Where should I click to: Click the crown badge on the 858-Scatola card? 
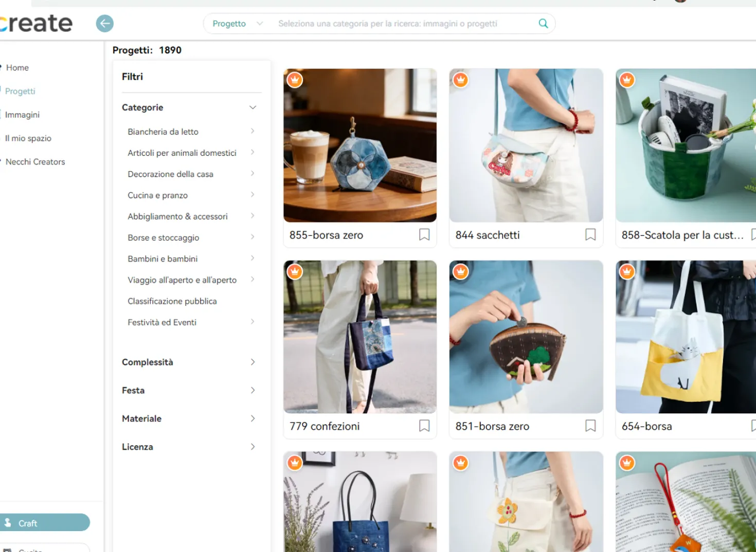point(627,80)
